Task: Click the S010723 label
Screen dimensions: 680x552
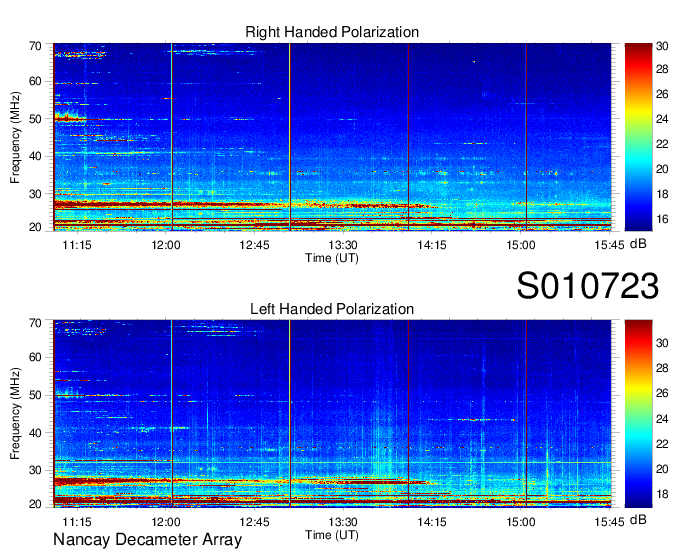Action: coord(588,286)
